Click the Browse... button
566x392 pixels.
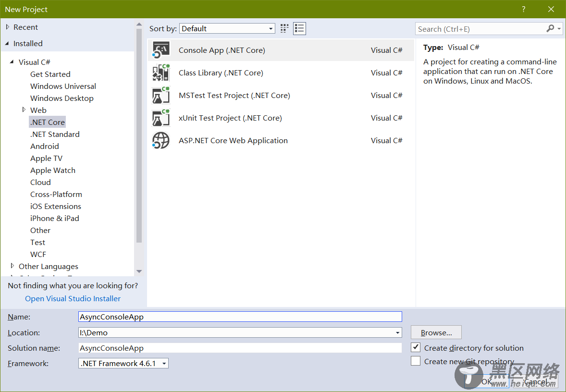coord(436,332)
